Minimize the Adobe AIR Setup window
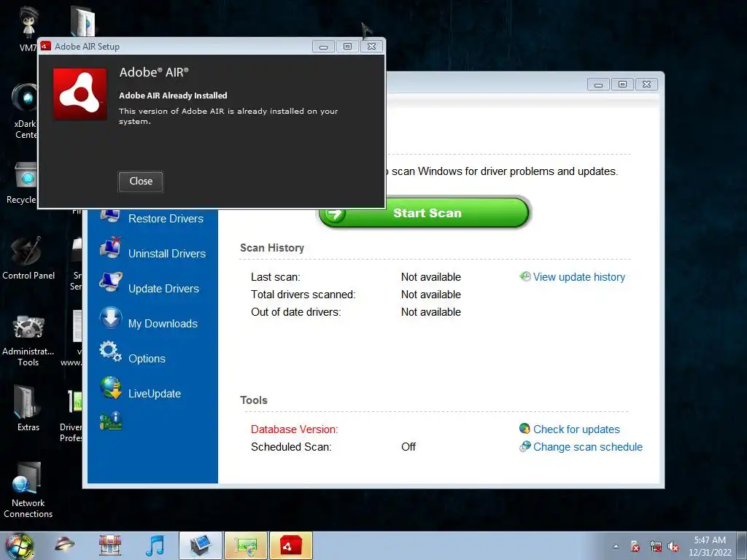Image resolution: width=747 pixels, height=560 pixels. pos(323,47)
